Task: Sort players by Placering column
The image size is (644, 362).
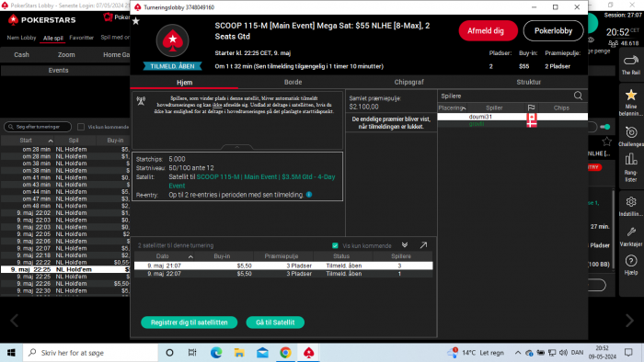Action: point(452,107)
